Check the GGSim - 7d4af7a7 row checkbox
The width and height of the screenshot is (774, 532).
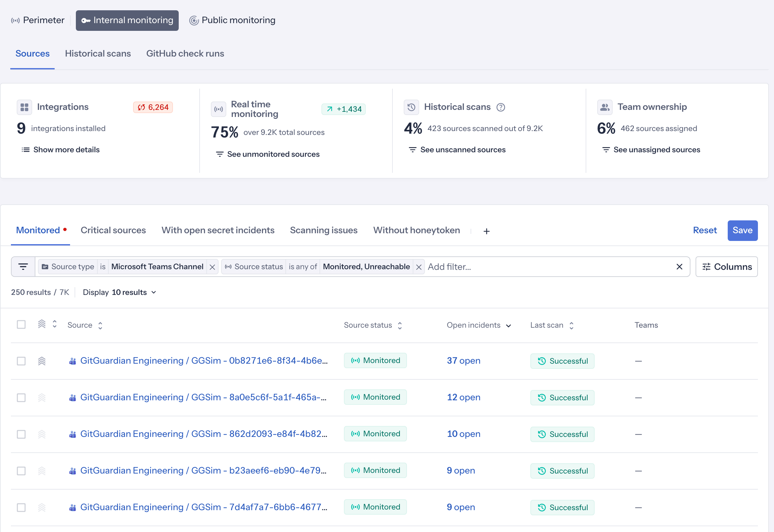click(x=21, y=508)
